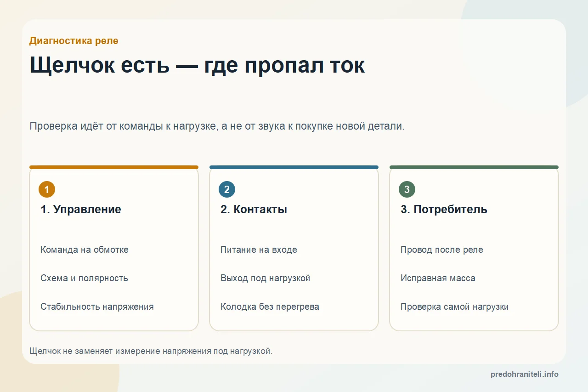Screen dimensions: 588x392
Task: Click 'Выход под нагрузкой' item
Action: (265, 278)
